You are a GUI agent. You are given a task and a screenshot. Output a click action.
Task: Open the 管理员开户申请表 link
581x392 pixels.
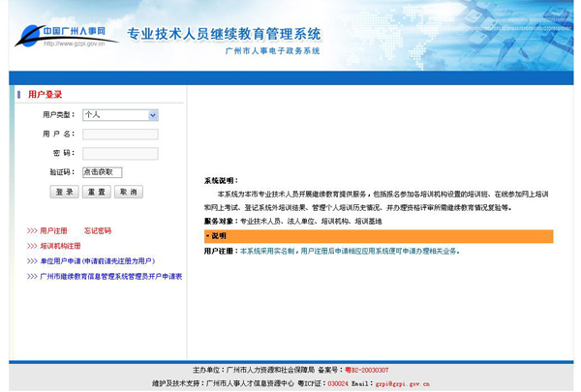click(x=110, y=276)
